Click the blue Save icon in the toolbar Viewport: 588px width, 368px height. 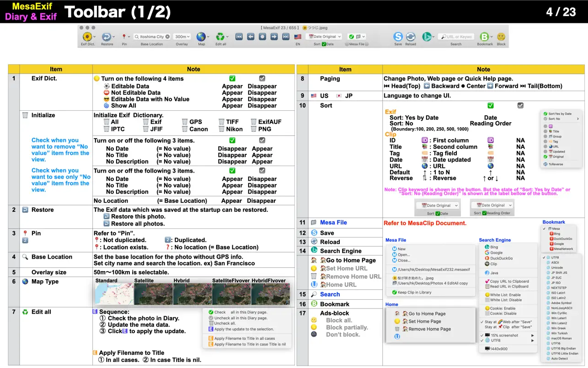398,37
